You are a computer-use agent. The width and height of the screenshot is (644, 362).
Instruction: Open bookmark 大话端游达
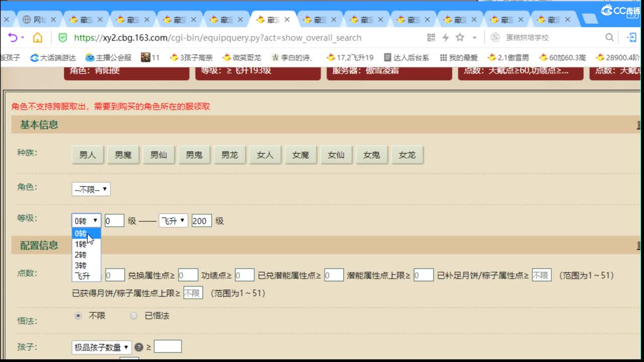point(53,57)
